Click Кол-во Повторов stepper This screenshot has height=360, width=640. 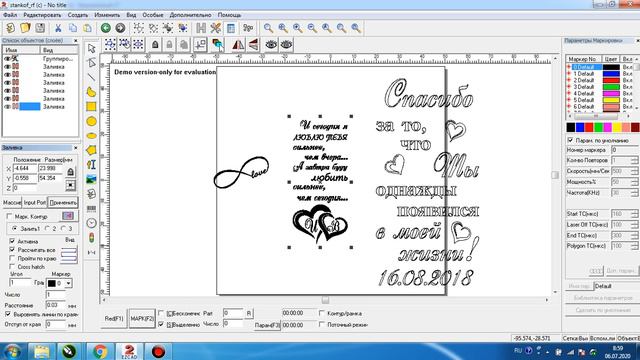[x=634, y=160]
